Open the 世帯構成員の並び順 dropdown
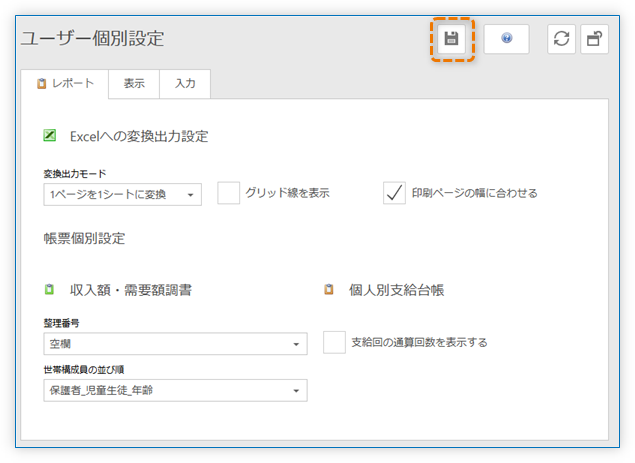Image resolution: width=635 pixels, height=463 pixels. (x=175, y=390)
